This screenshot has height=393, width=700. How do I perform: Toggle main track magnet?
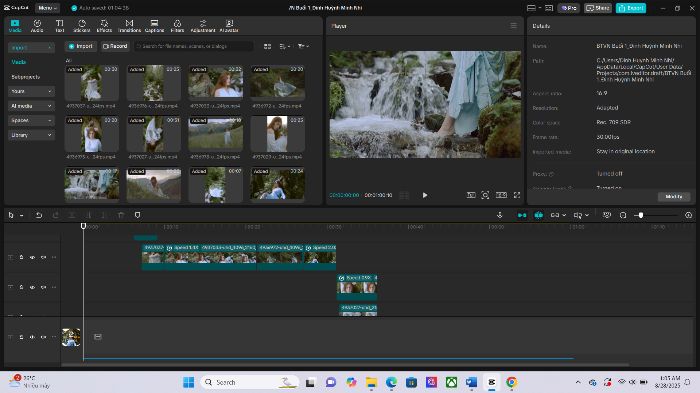pos(522,215)
